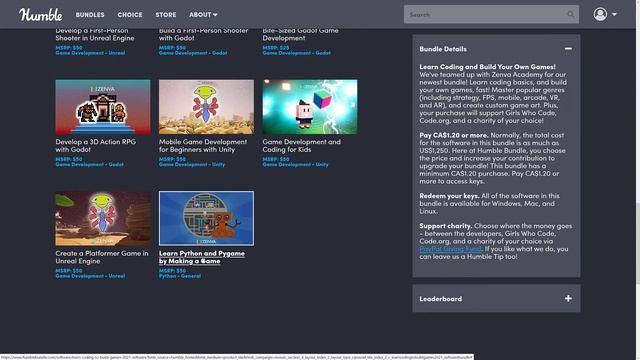Click 'Learn Python and Pygame by Making a Game' title
Viewport: 640px width, 360px height.
tap(202, 257)
